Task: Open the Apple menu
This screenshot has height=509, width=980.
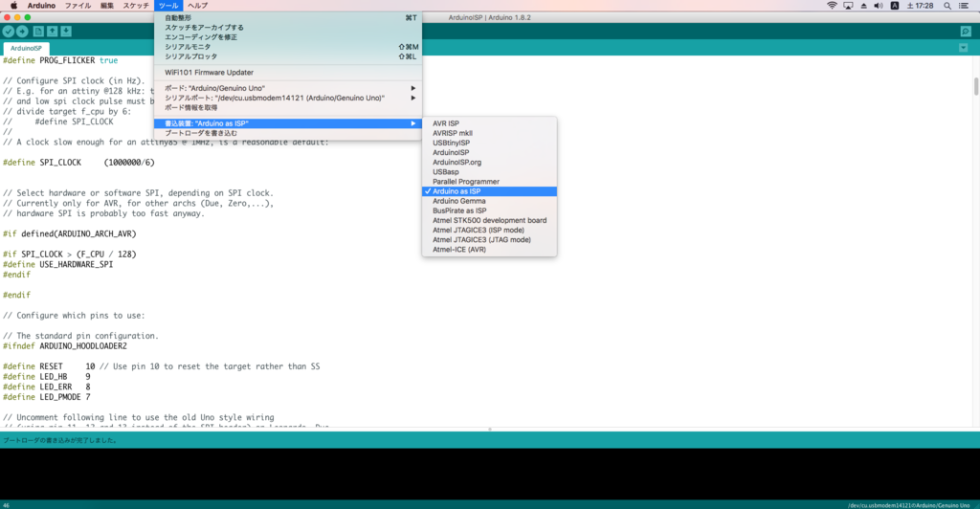Action: pyautogui.click(x=13, y=6)
